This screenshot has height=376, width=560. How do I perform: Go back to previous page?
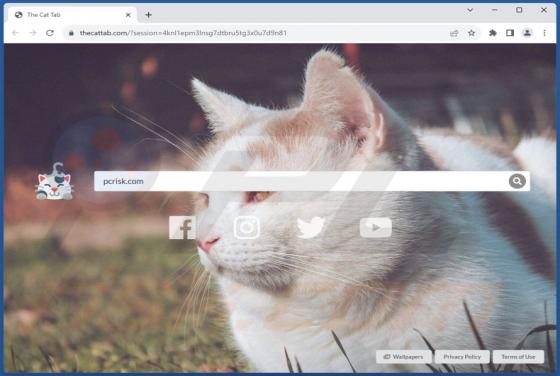point(15,33)
